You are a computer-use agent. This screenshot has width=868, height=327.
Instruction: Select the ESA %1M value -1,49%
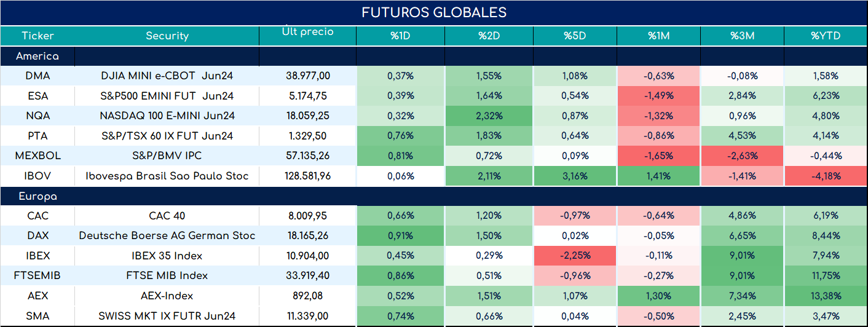[x=658, y=96]
